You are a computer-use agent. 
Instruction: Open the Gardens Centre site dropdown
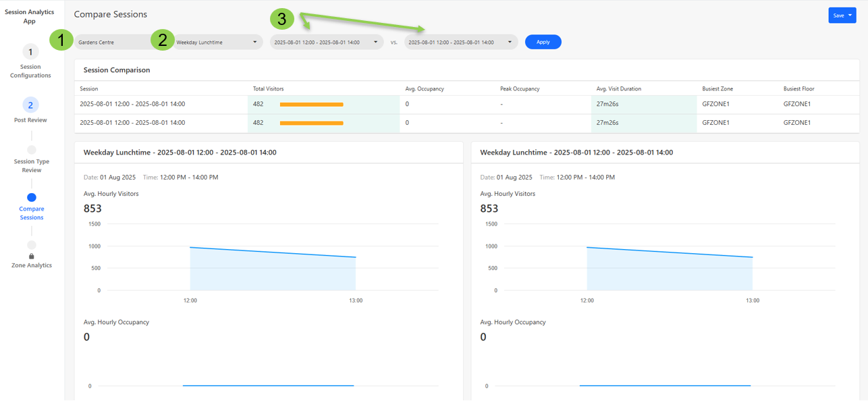[x=115, y=43]
